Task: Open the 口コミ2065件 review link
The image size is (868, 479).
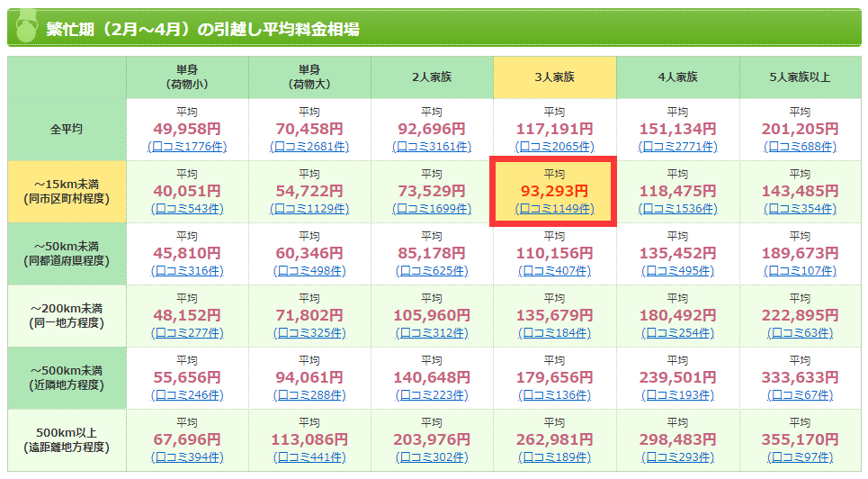Action: pyautogui.click(x=555, y=147)
